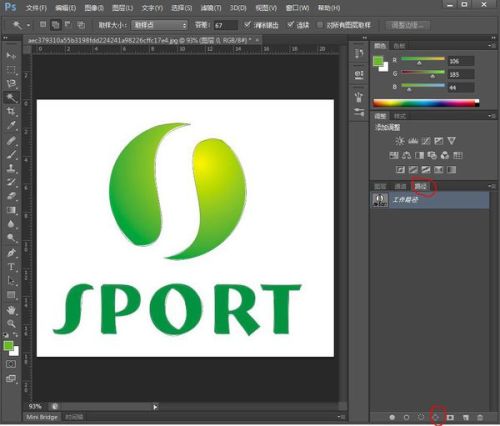
Task: Click the G channel color slider
Action: (x=423, y=72)
